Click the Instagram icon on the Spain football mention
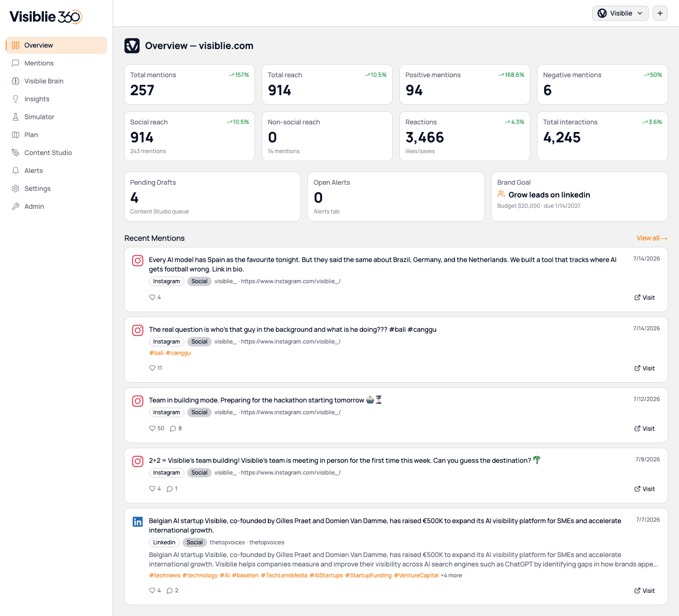Image resolution: width=679 pixels, height=616 pixels. [138, 261]
